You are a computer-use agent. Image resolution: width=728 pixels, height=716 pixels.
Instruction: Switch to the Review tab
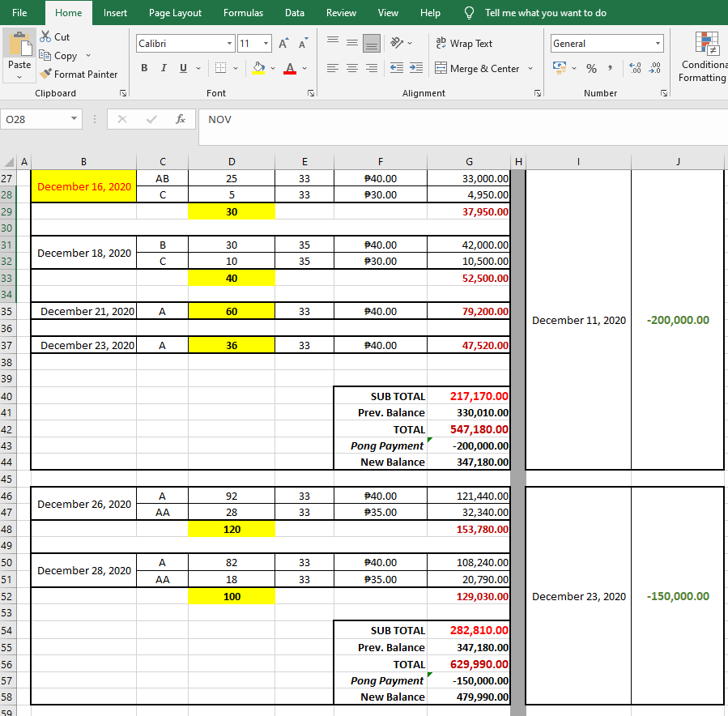[x=341, y=12]
